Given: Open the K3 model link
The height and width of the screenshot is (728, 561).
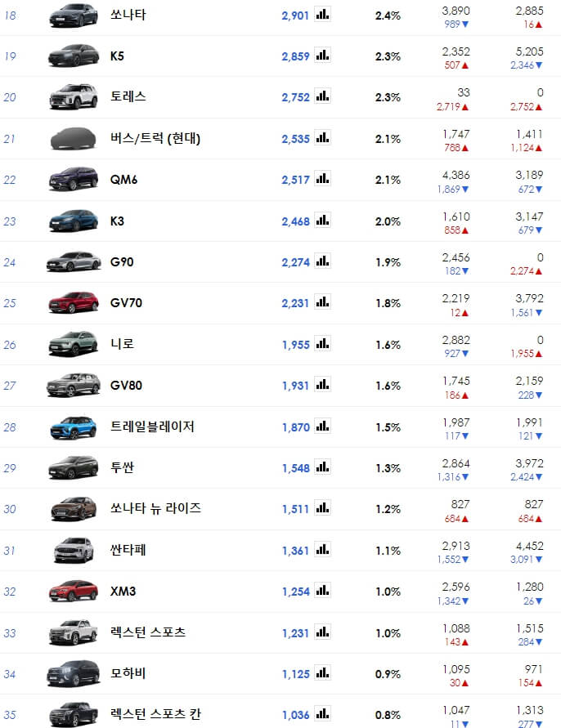Looking at the screenshot, I should [117, 221].
